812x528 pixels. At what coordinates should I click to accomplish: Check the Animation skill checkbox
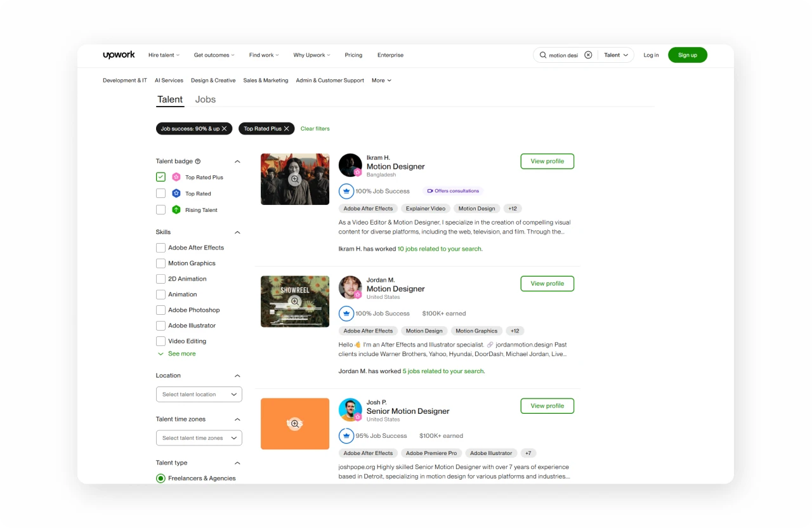(x=160, y=294)
